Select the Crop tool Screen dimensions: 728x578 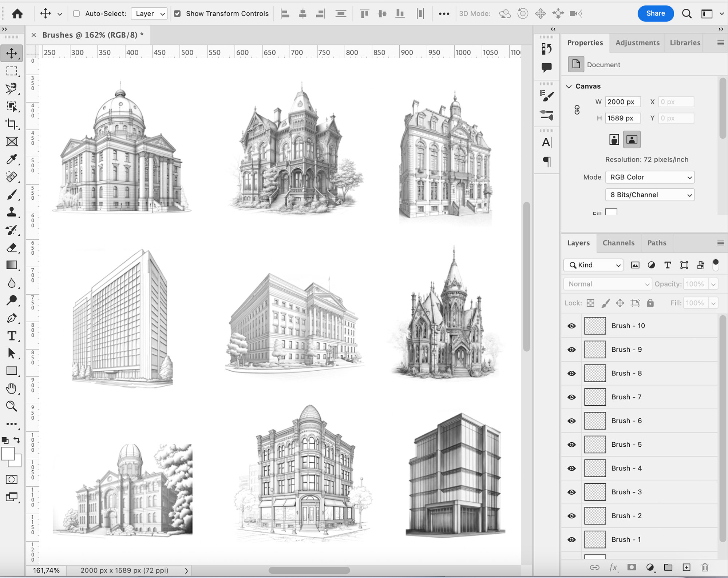tap(12, 124)
